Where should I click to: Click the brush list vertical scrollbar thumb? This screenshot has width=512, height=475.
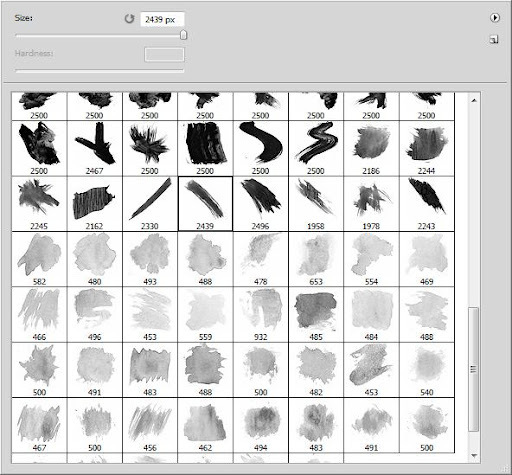coord(473,369)
